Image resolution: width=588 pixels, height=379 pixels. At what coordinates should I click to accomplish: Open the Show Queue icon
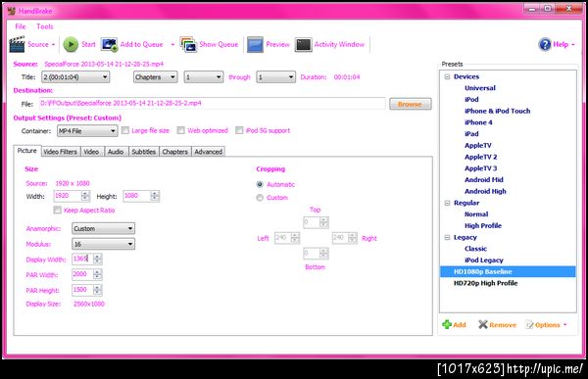pyautogui.click(x=188, y=44)
